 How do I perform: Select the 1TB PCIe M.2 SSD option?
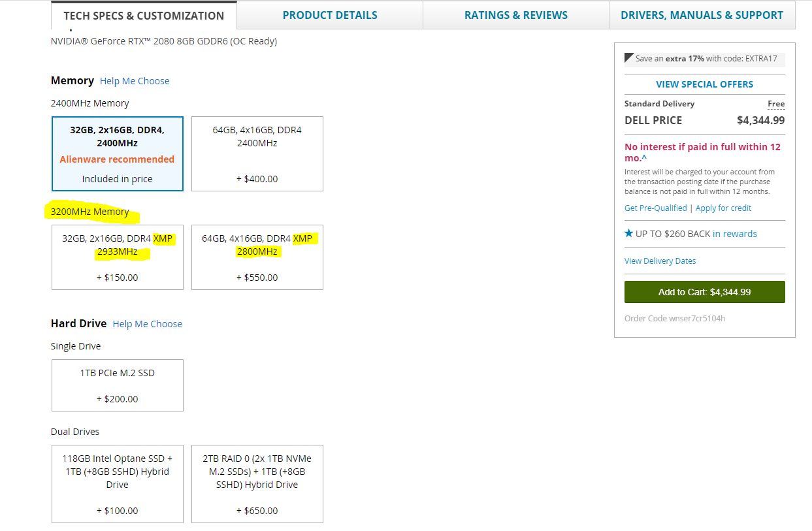[x=118, y=385]
